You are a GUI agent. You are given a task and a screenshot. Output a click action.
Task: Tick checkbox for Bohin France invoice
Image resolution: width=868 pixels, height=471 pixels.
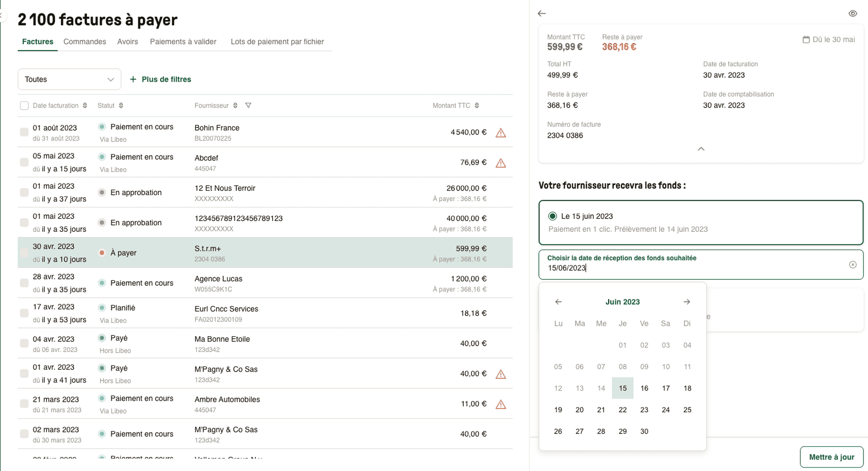tap(24, 132)
